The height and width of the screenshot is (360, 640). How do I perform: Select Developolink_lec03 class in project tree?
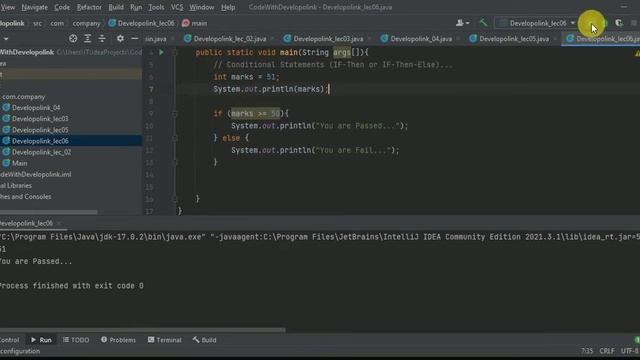coord(40,118)
